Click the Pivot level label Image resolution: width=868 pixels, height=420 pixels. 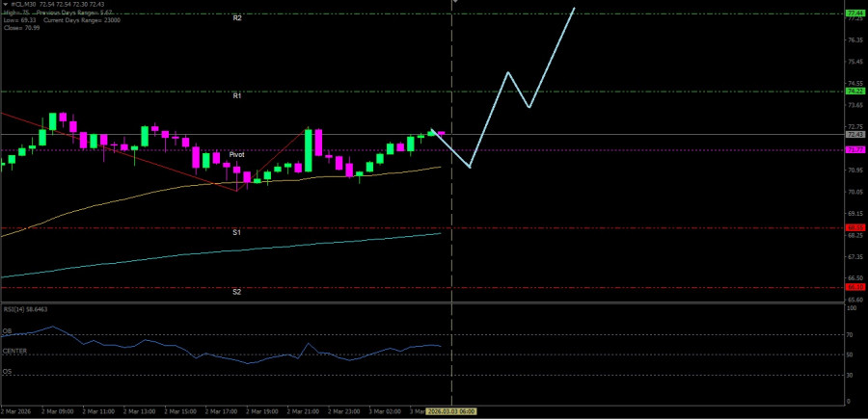click(x=236, y=154)
